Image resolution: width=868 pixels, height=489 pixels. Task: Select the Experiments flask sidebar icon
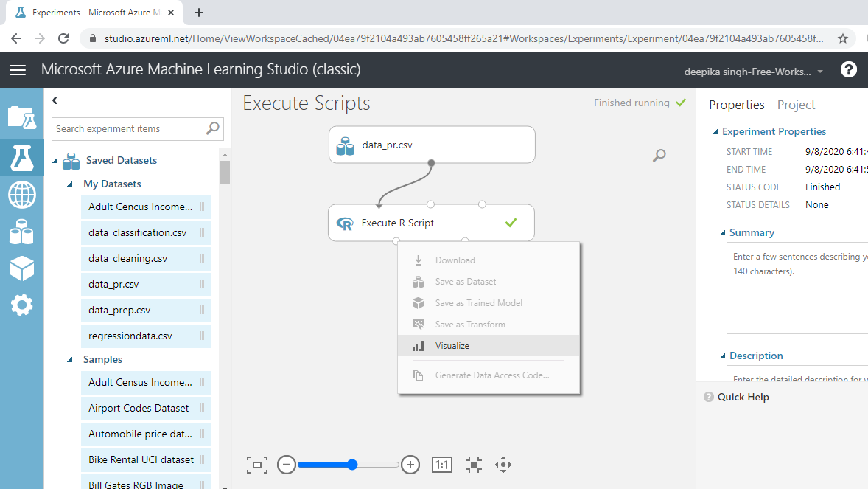[x=22, y=158]
